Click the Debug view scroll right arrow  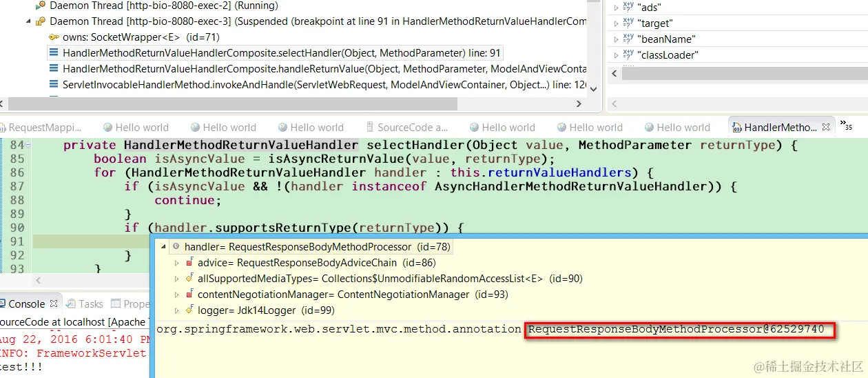[x=579, y=103]
